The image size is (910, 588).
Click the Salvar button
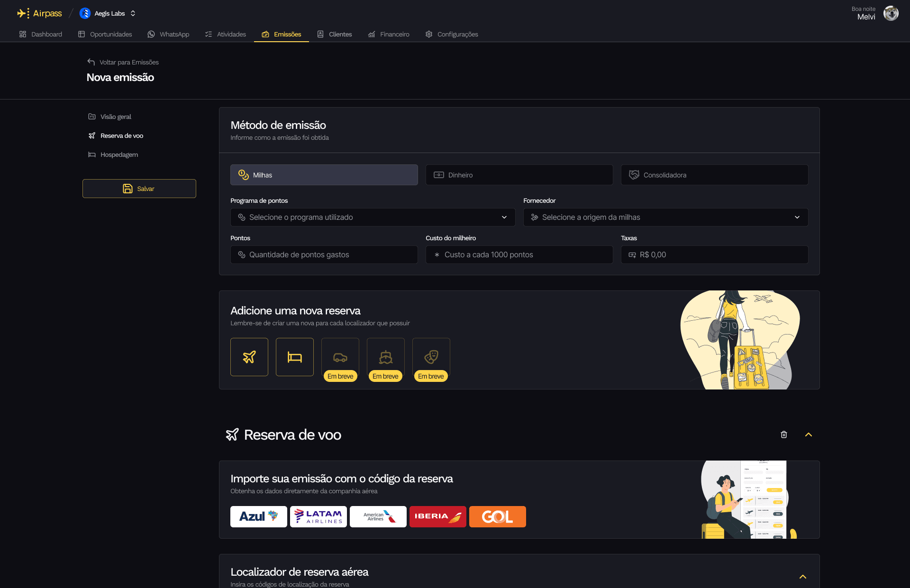[139, 188]
